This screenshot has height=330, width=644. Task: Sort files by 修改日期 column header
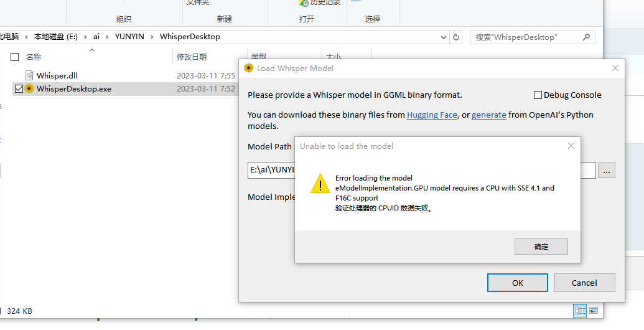[192, 57]
